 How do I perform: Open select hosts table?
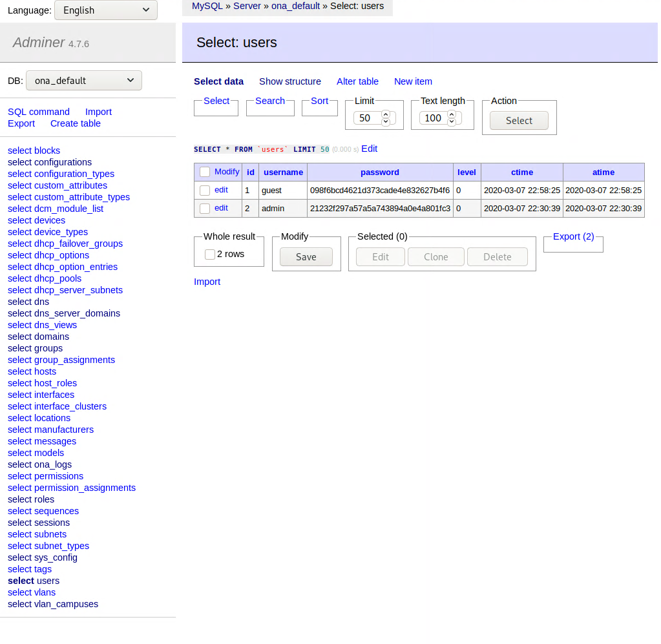click(x=32, y=372)
